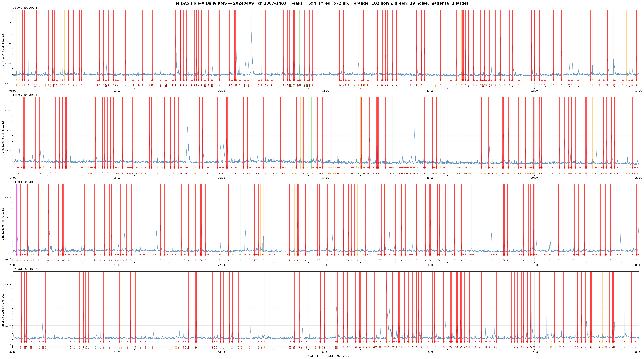The height and width of the screenshot is (359, 644).
Task: Click the amplitude axis label of the 02:00–08:00 panel
Action: 3,310
